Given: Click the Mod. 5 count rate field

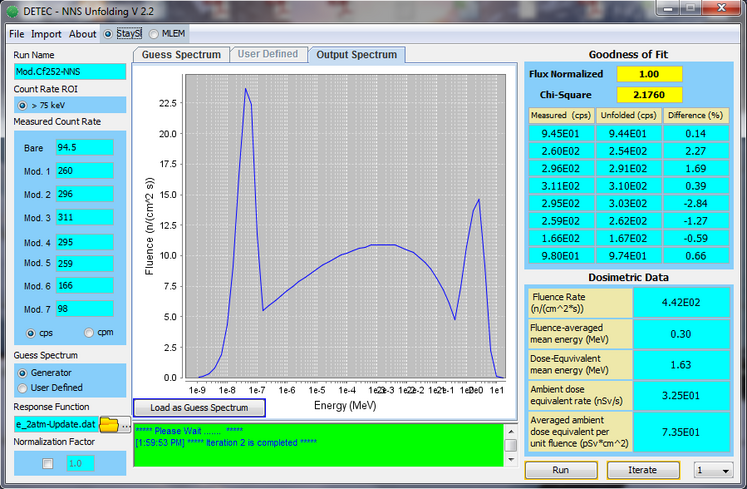Looking at the screenshot, I should [x=84, y=264].
